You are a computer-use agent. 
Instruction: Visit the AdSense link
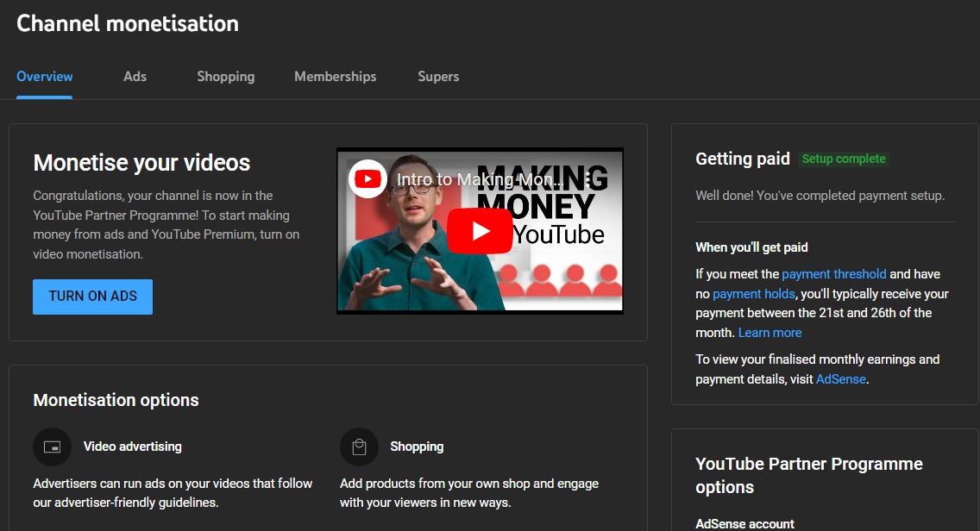pos(840,379)
